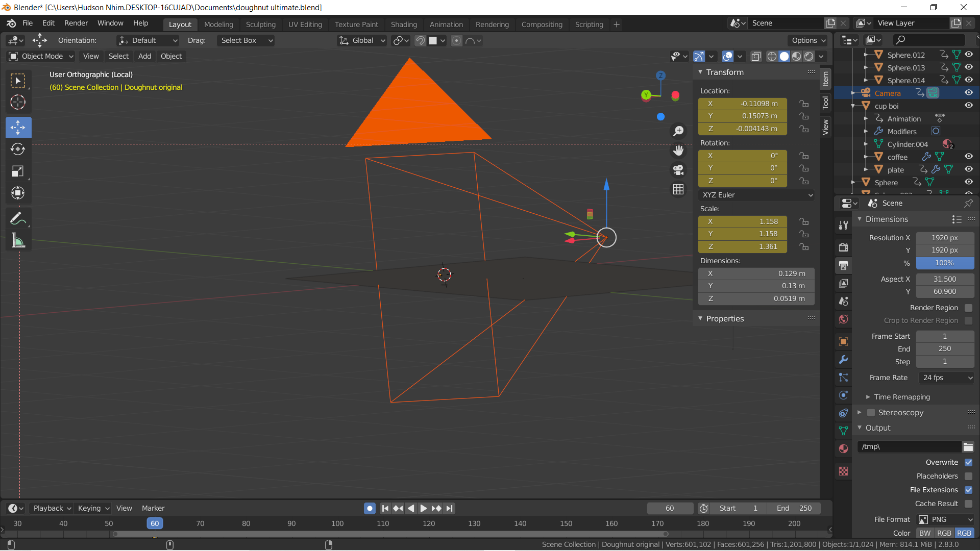Toggle visibility of Camera object
This screenshot has height=551, width=980.
[969, 92]
